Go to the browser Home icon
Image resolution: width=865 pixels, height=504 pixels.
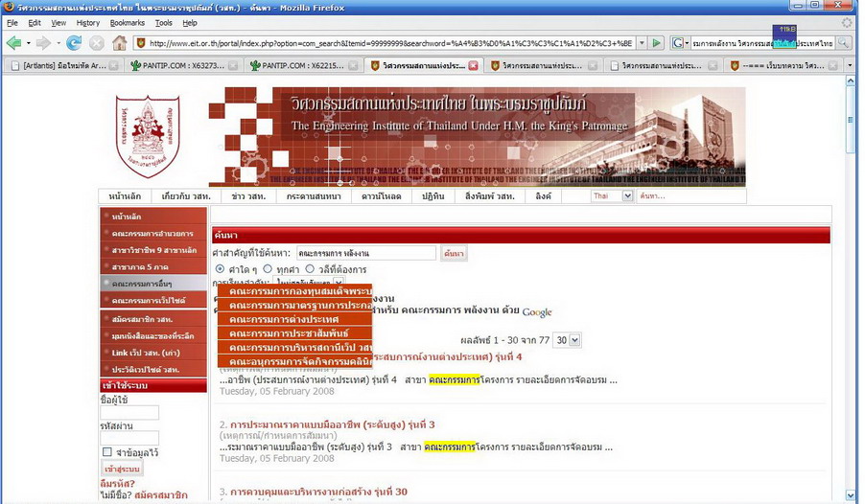tap(119, 42)
